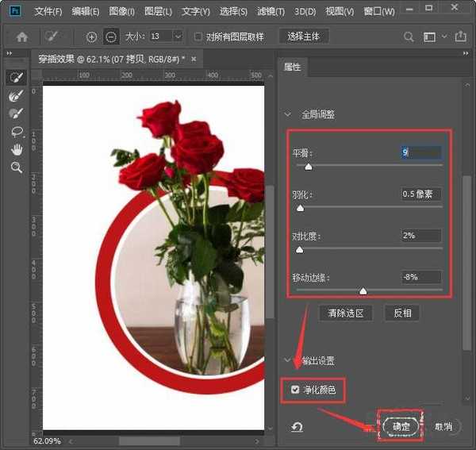Open the brush size 大小 dropdown
The width and height of the screenshot is (476, 450).
click(x=177, y=37)
